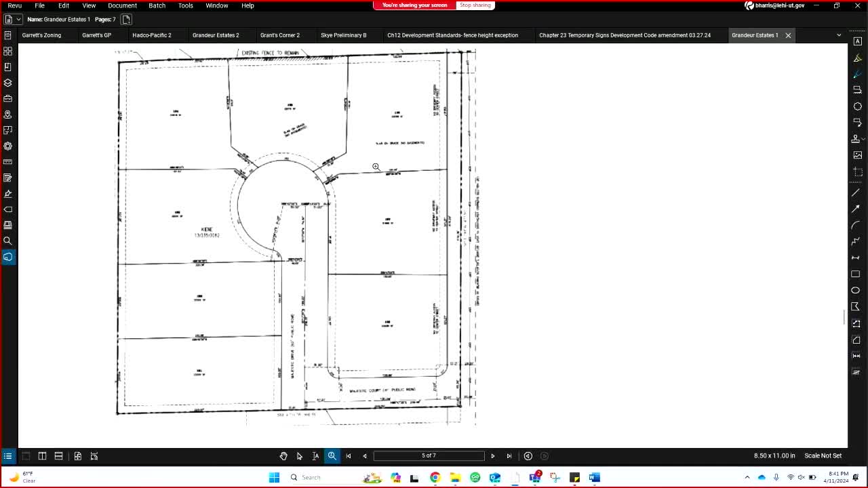868x488 pixels.
Task: Open the Measurements ruler panel
Action: (x=8, y=162)
